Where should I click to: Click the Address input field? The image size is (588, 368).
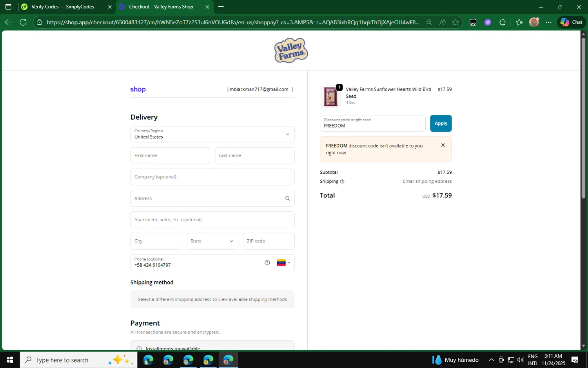click(212, 199)
